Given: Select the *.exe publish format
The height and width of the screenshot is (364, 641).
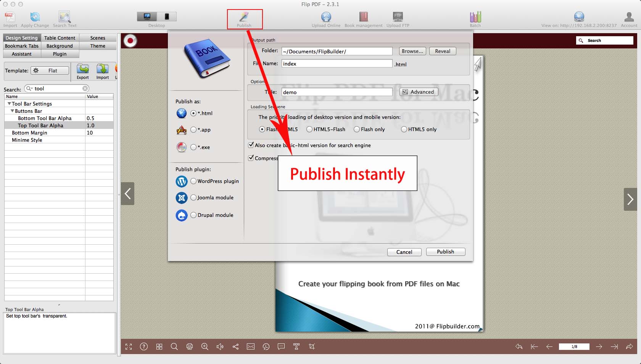Looking at the screenshot, I should (x=193, y=147).
